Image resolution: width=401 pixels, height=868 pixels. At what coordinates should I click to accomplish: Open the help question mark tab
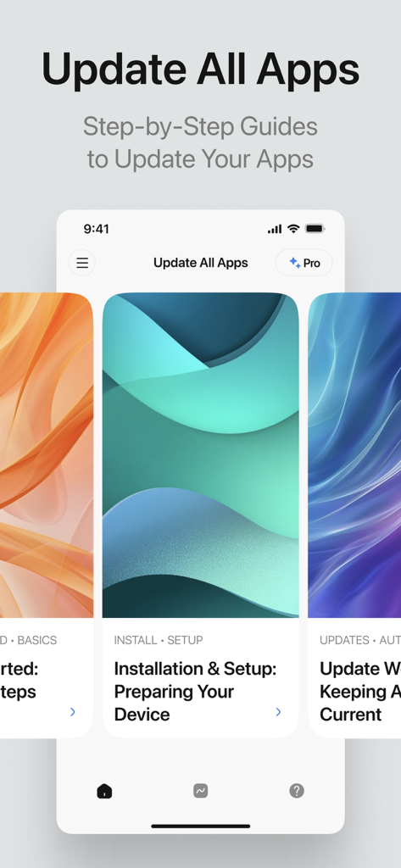click(297, 791)
